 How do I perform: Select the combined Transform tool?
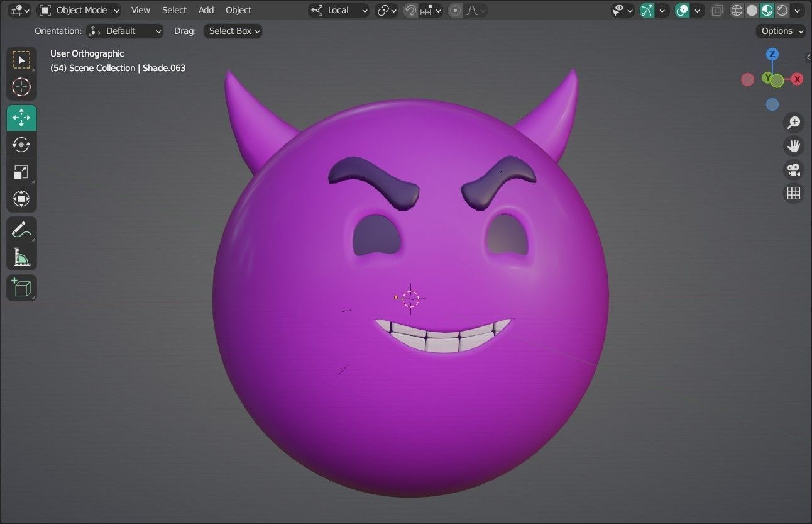click(21, 199)
